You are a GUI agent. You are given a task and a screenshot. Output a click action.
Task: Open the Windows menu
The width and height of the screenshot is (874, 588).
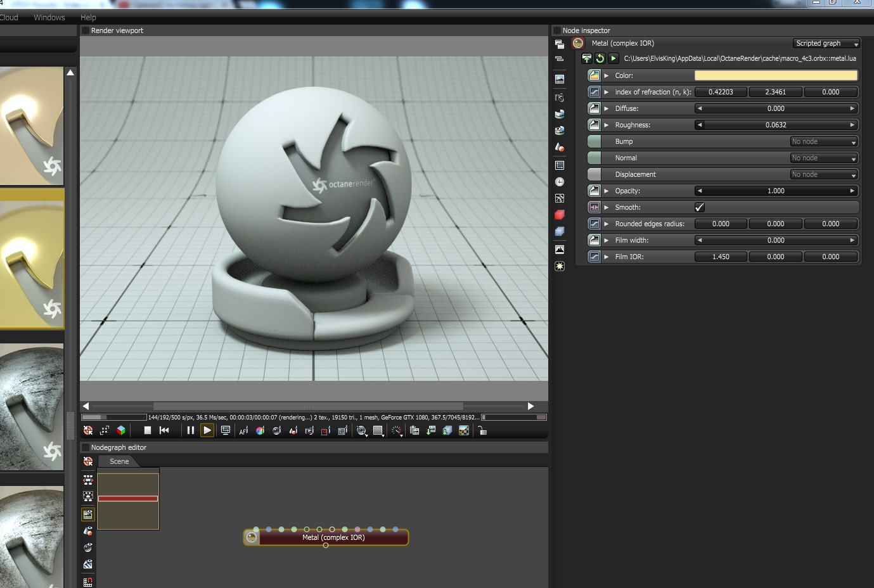(49, 17)
